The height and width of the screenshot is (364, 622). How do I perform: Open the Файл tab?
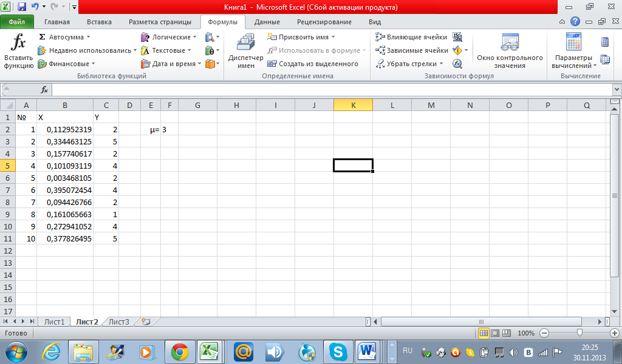(16, 22)
